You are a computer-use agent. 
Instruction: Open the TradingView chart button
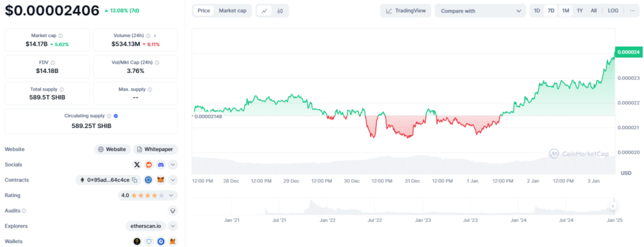pos(406,11)
